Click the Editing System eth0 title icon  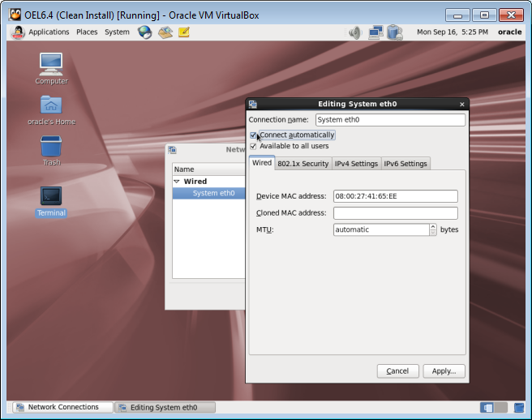point(253,104)
